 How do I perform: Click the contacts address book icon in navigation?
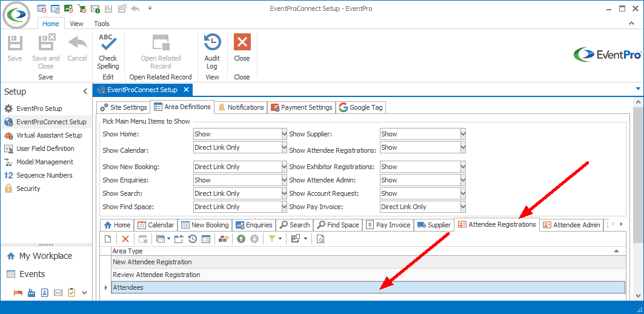click(45, 293)
